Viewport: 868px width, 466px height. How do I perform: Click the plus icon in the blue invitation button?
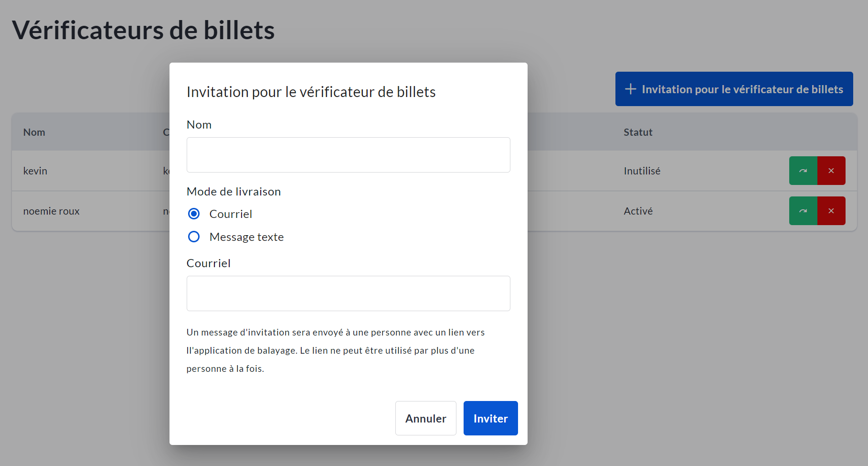coord(630,89)
